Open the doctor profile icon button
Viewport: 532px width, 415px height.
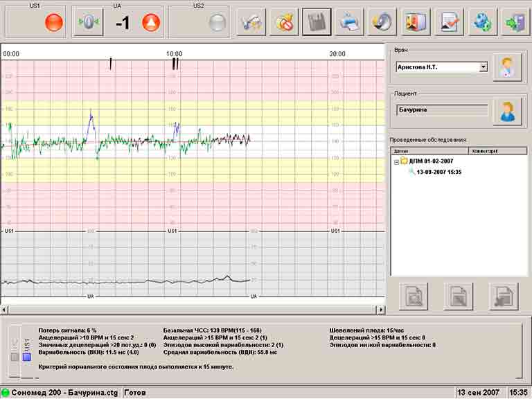pyautogui.click(x=507, y=67)
